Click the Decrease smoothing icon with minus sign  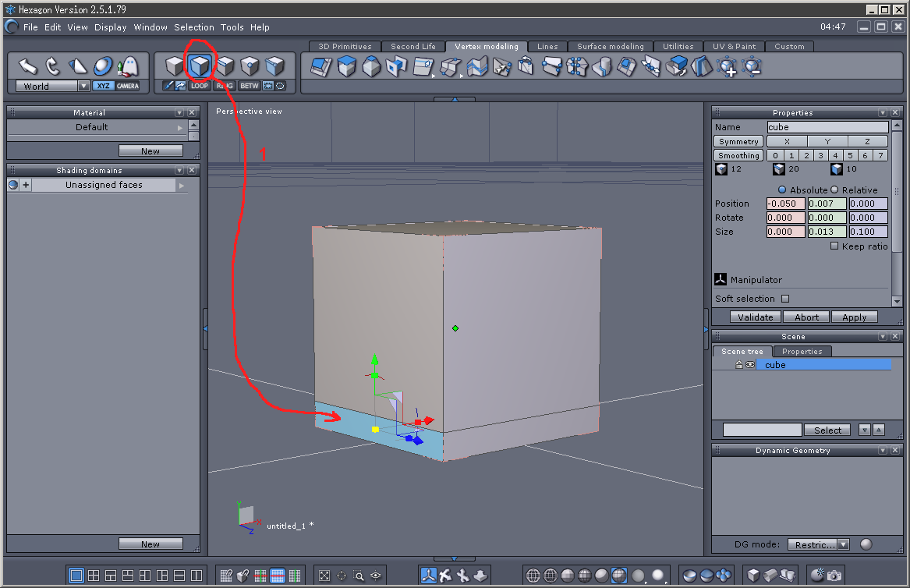point(752,67)
